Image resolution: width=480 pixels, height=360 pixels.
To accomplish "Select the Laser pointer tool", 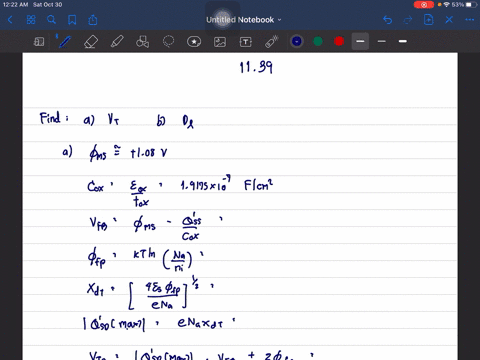I will tap(271, 42).
